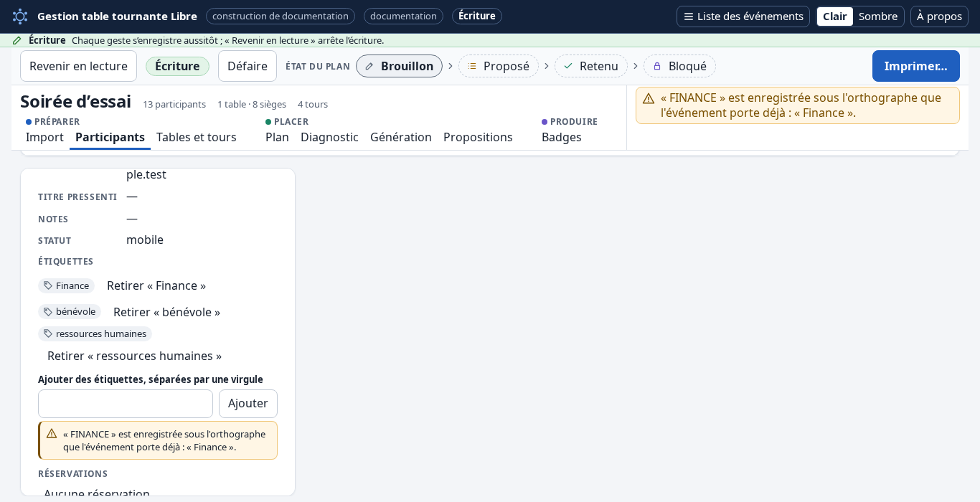Remove the bénévole tag
Image resolution: width=980 pixels, height=502 pixels.
coord(166,312)
